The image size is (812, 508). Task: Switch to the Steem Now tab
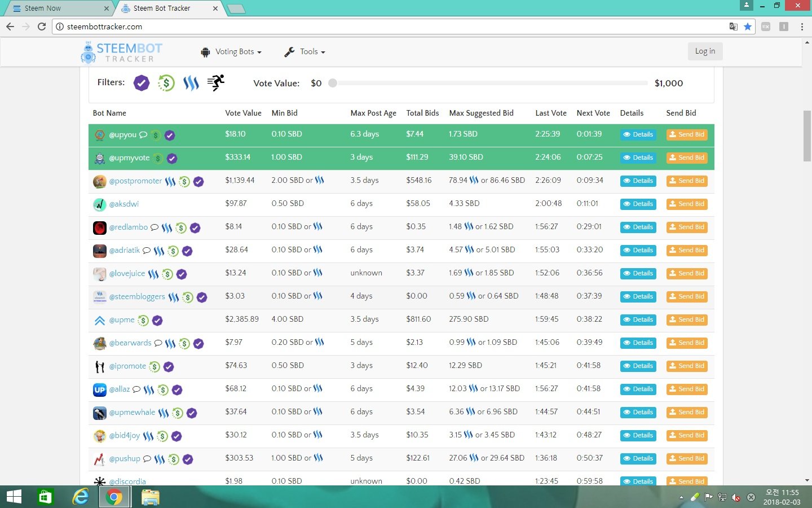(x=43, y=8)
